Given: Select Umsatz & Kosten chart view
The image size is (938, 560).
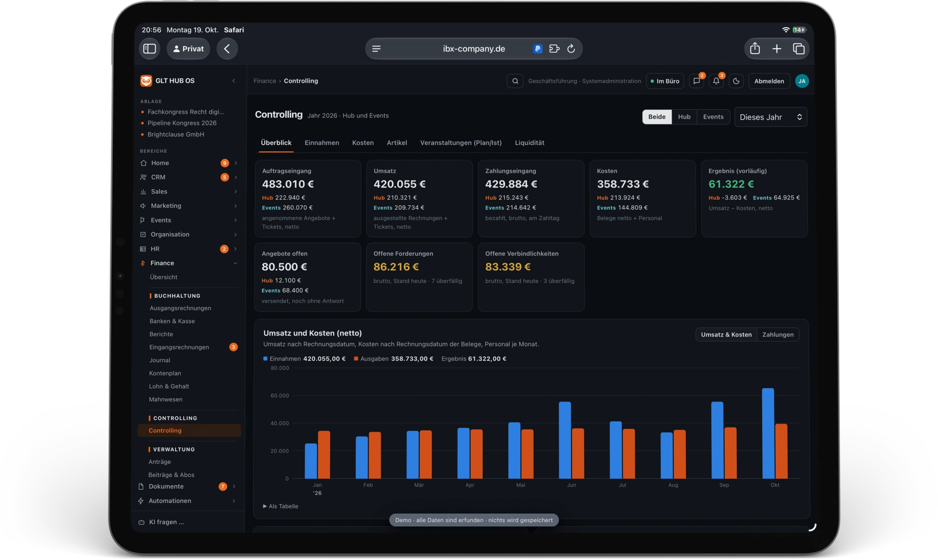Looking at the screenshot, I should coord(726,335).
